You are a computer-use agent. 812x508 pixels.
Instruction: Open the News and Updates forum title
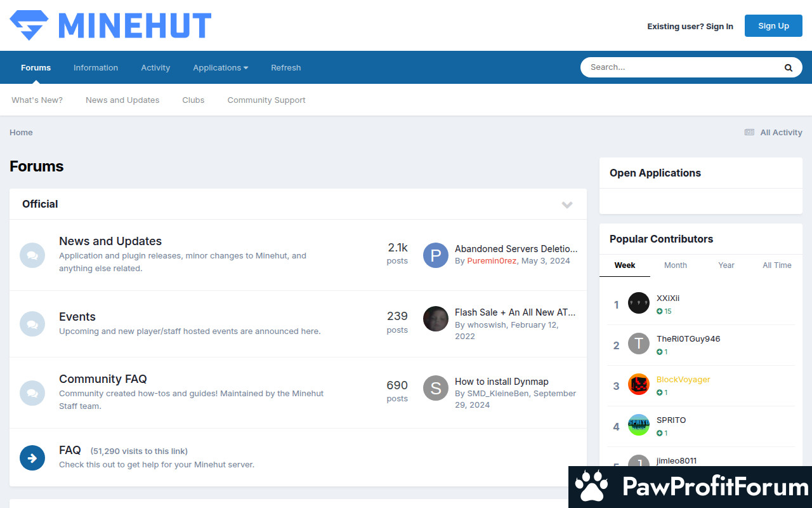110,241
